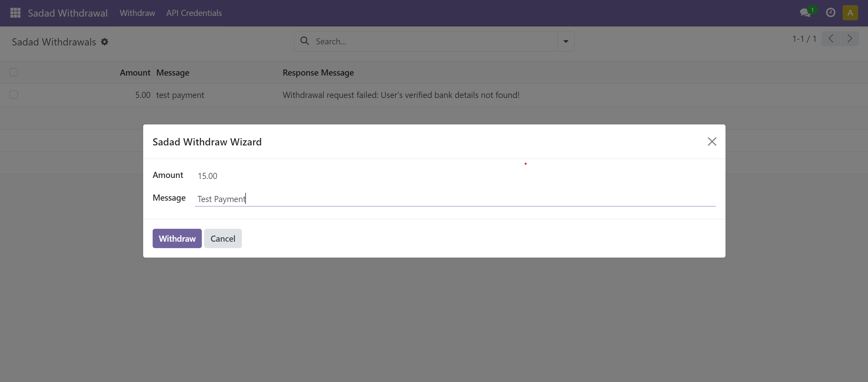The height and width of the screenshot is (382, 868).
Task: Click the Amount field showing 15.00
Action: [455, 176]
